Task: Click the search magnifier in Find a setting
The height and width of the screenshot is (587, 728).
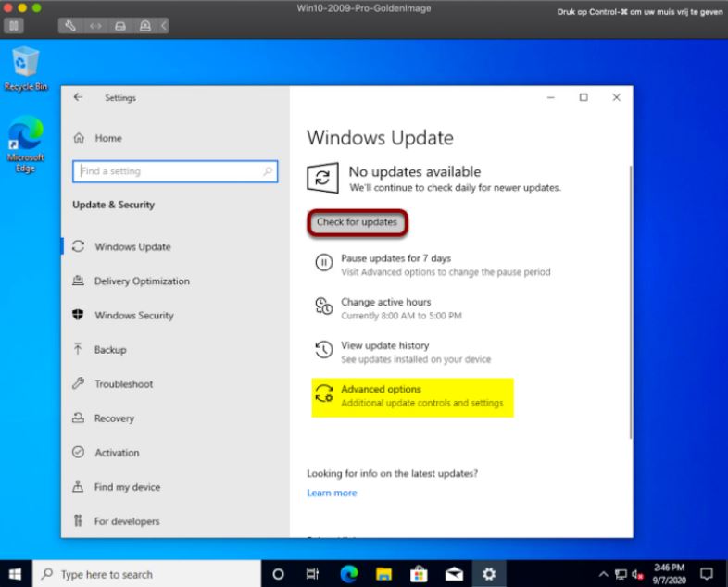Action: pyautogui.click(x=268, y=171)
